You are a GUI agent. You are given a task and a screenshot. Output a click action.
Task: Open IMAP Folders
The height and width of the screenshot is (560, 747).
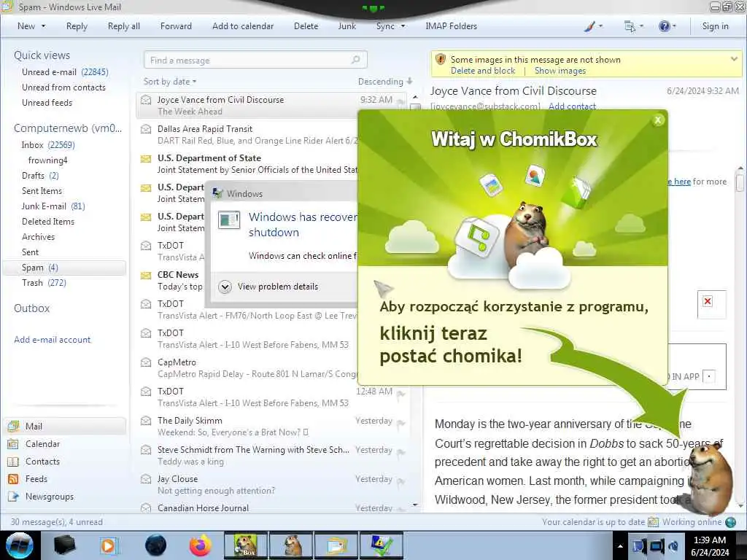[451, 26]
